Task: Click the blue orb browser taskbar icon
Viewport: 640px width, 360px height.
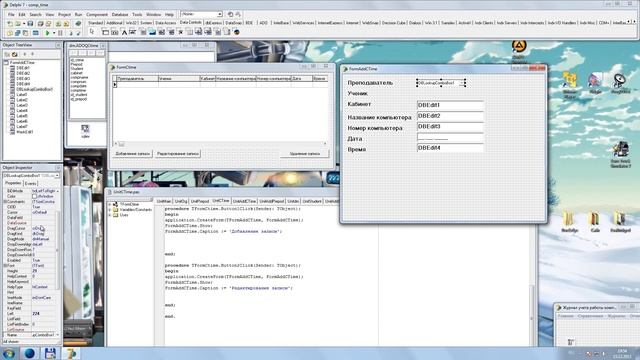Action: 29,353
